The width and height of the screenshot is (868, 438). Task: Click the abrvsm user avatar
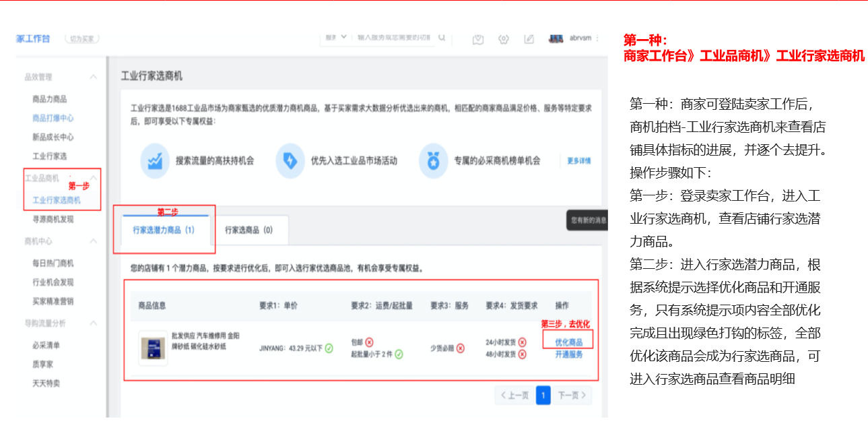click(x=556, y=38)
